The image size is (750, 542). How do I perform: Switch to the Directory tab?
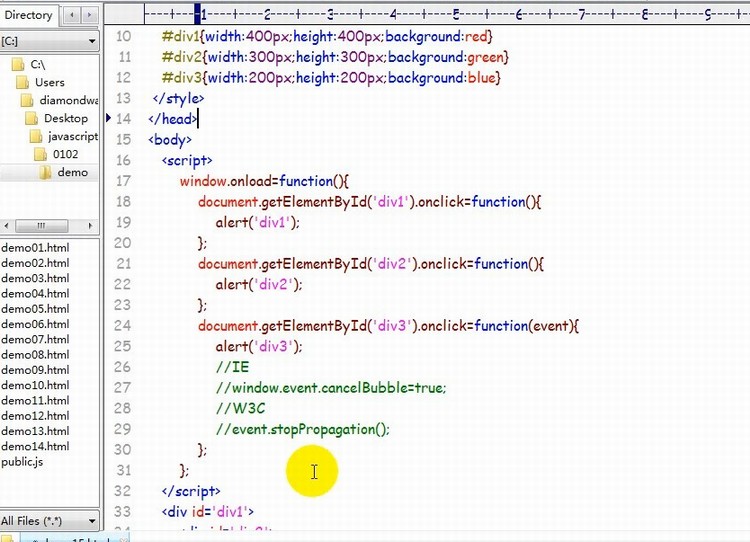click(29, 15)
